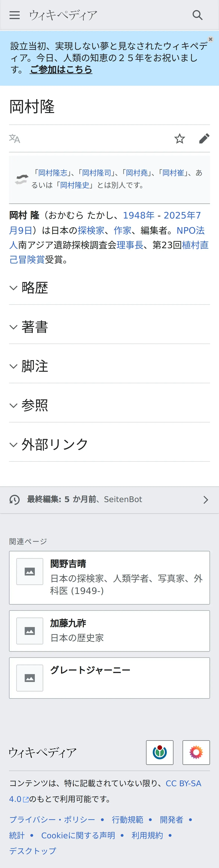The height and width of the screenshot is (868, 219).
Task: Expand the 脚注 section
Action: (x=109, y=366)
